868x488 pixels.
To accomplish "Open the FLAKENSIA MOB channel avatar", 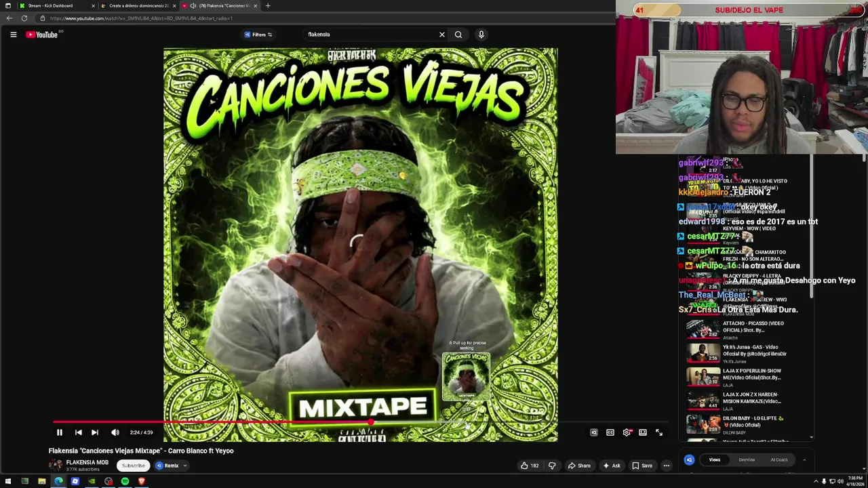I will click(x=56, y=465).
